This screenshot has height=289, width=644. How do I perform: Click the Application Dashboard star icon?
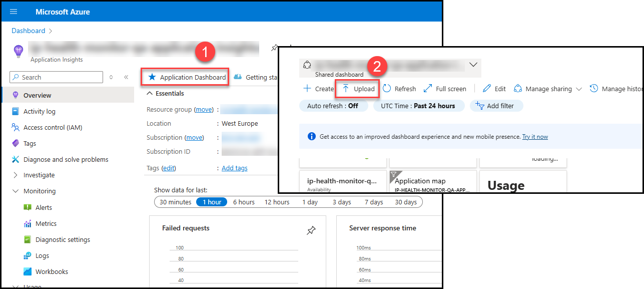click(x=152, y=77)
